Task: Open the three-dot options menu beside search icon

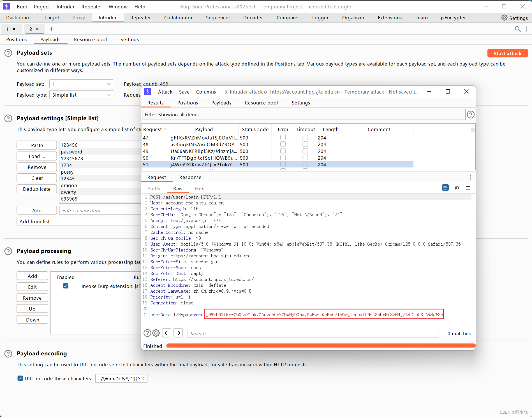Action: (527, 29)
